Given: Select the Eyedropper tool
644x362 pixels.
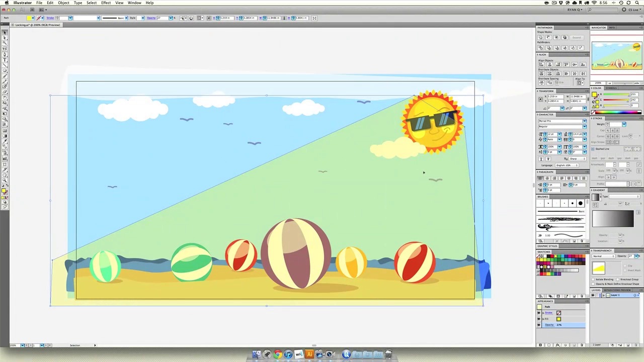Looking at the screenshot, I should pyautogui.click(x=5, y=141).
